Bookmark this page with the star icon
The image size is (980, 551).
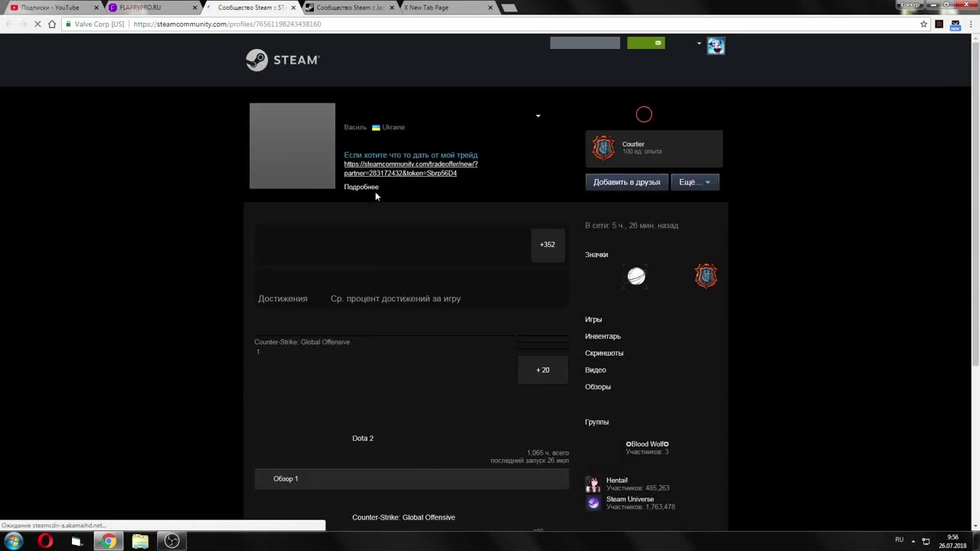(x=923, y=24)
